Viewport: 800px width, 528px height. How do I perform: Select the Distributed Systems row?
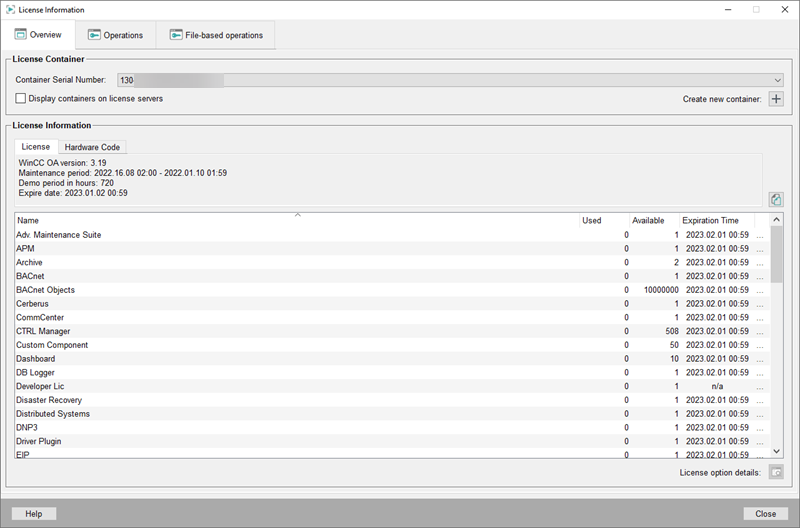(x=392, y=414)
